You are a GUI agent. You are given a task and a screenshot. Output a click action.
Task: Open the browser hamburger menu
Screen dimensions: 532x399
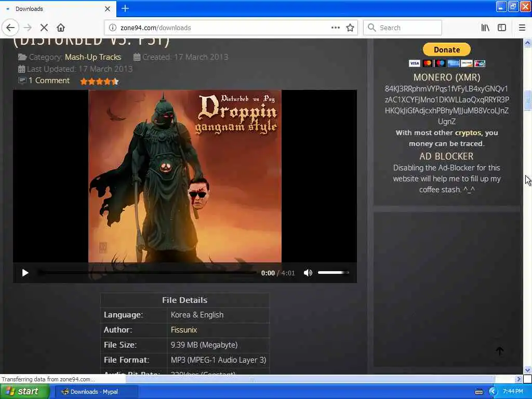[522, 28]
